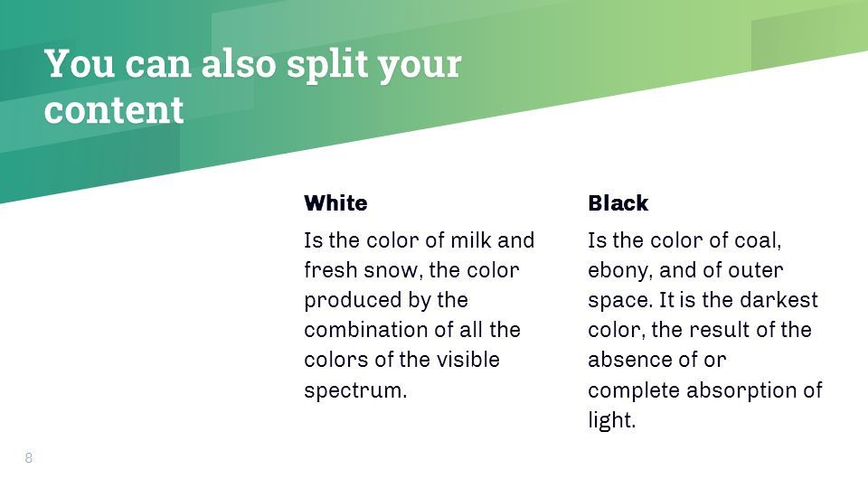
Task: Click the 'Black' column heading
Action: (618, 203)
